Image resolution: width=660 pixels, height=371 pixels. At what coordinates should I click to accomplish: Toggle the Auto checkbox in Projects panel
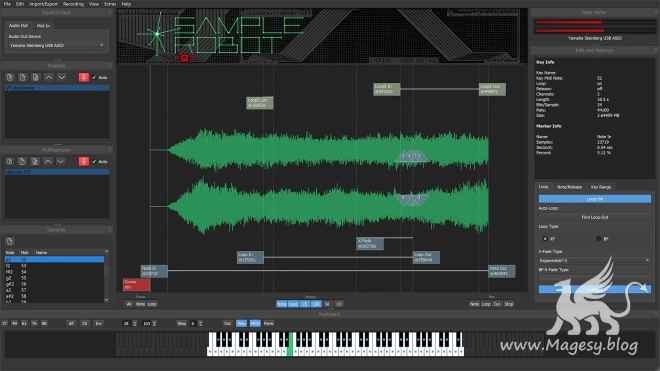coord(100,77)
